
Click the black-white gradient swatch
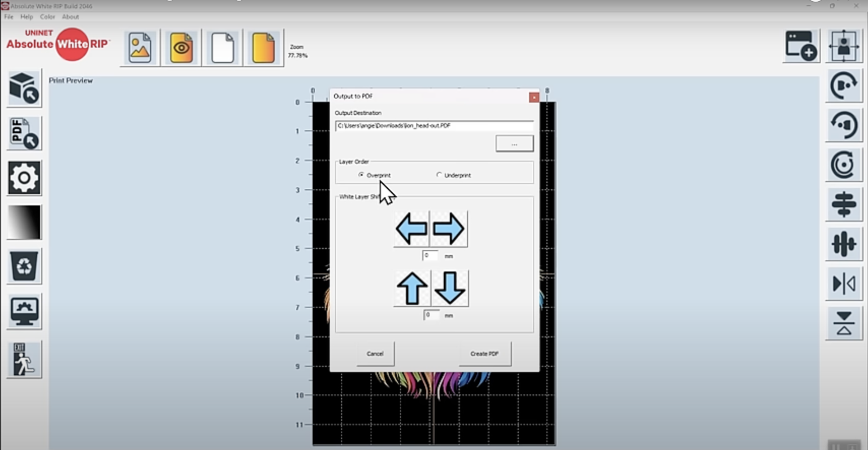[x=24, y=222]
